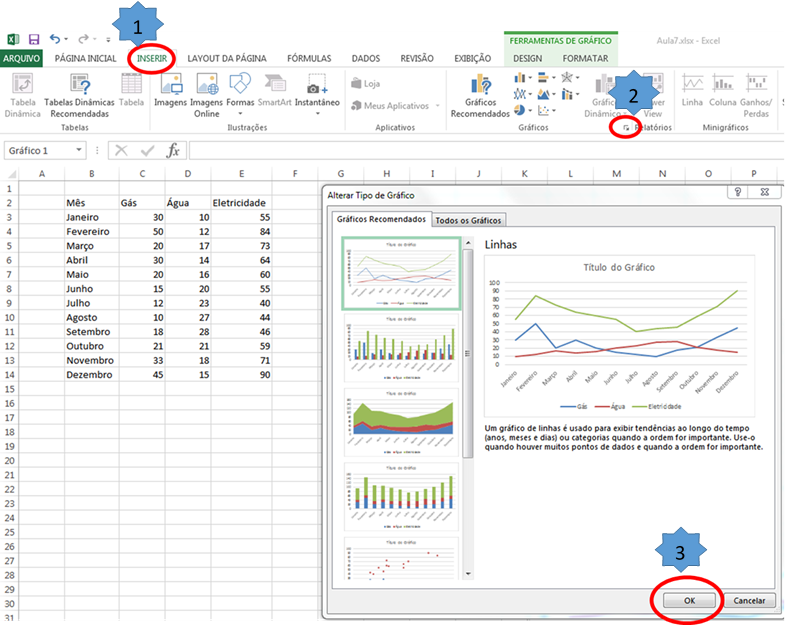
Task: Open Imagens Online picker
Action: click(x=207, y=95)
